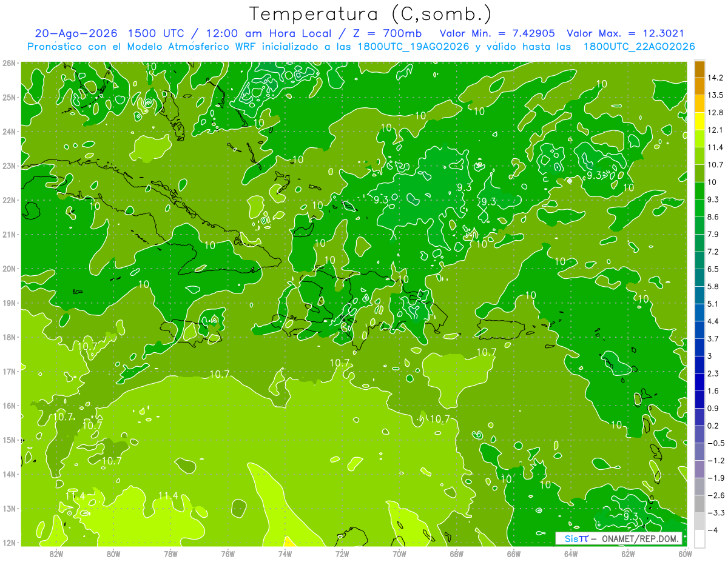Click the title "Temperatura (C,somb.)"
This screenshot has height=562, width=728.
370,14
